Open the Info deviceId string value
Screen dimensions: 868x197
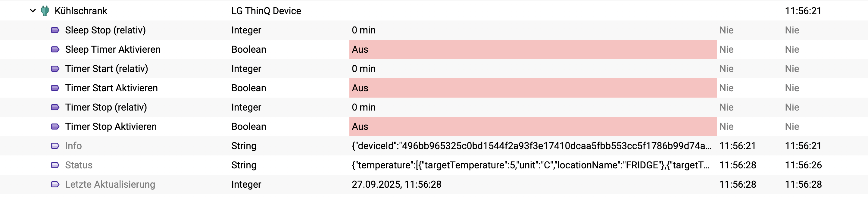coord(531,146)
